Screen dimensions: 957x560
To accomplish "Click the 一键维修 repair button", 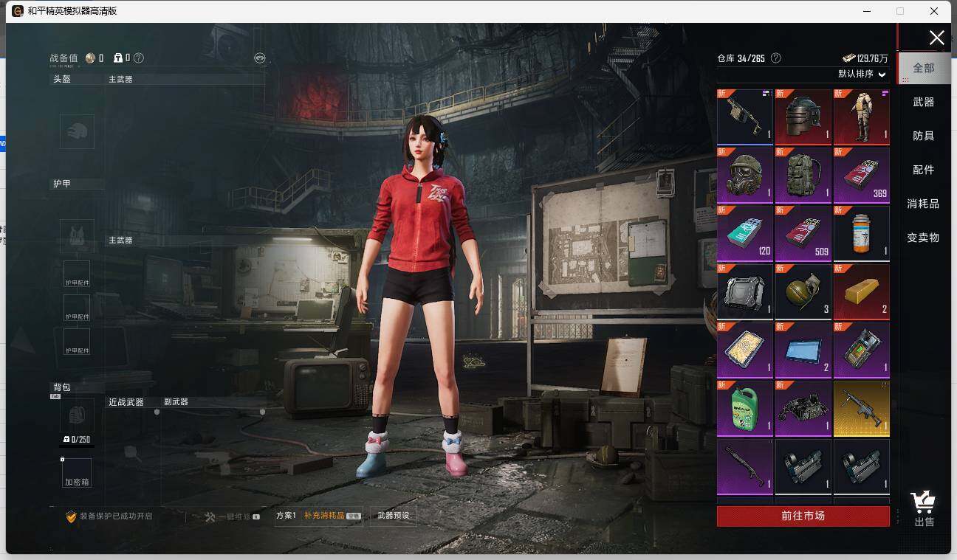I will tap(232, 516).
